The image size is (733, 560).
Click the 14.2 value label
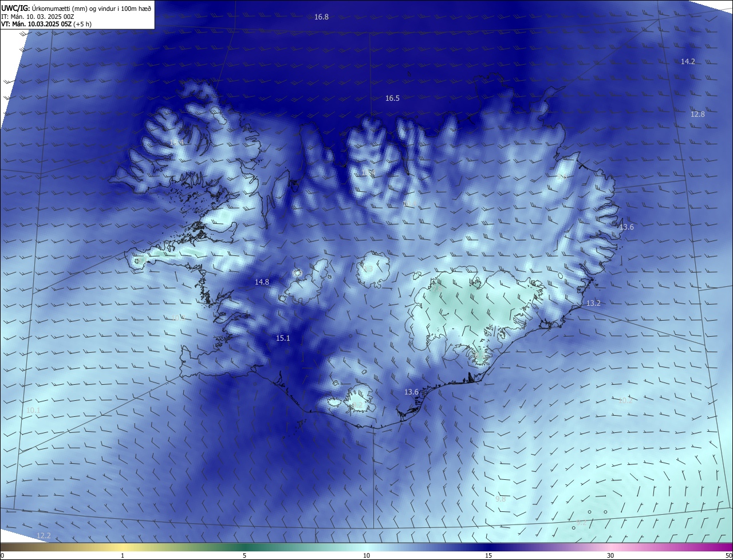[x=688, y=61]
